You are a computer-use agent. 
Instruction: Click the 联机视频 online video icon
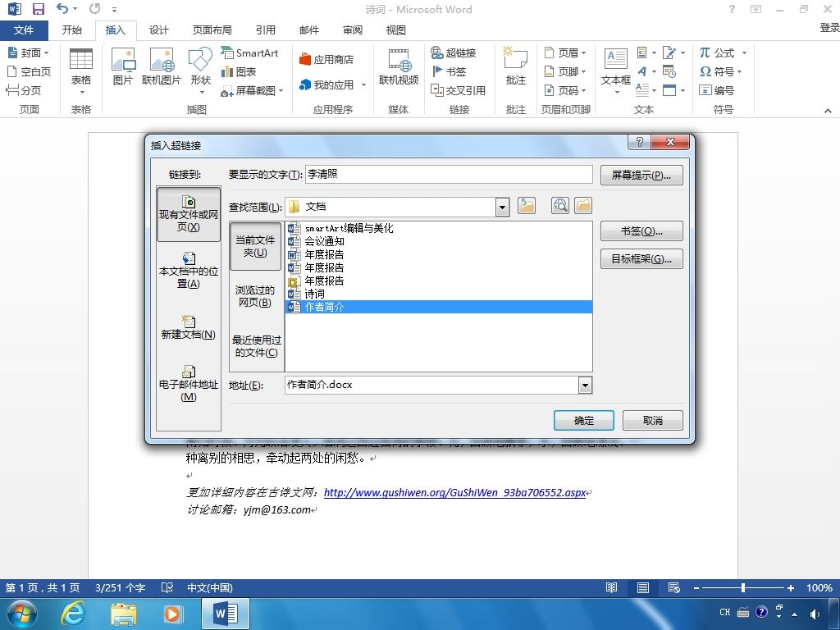click(399, 66)
